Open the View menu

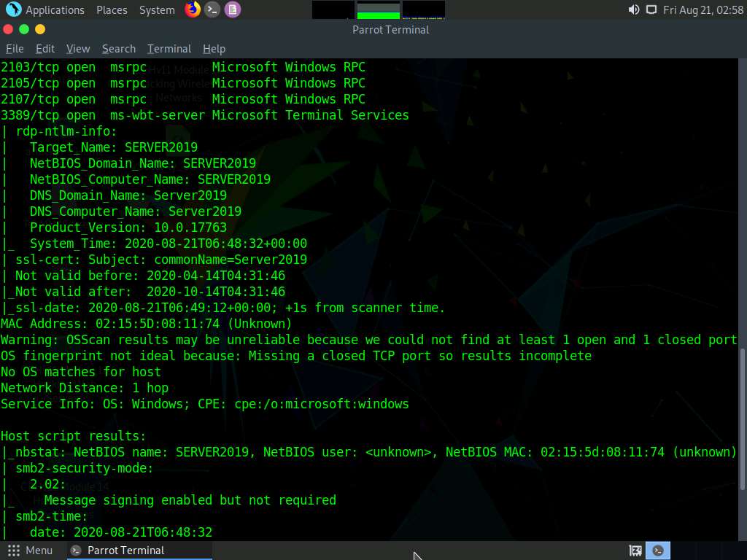(x=78, y=49)
